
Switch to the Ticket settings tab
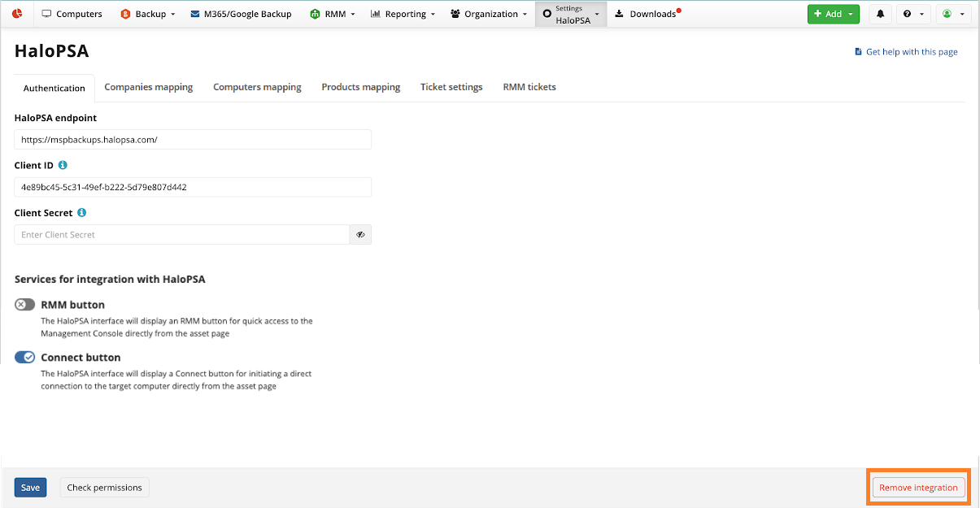[451, 87]
